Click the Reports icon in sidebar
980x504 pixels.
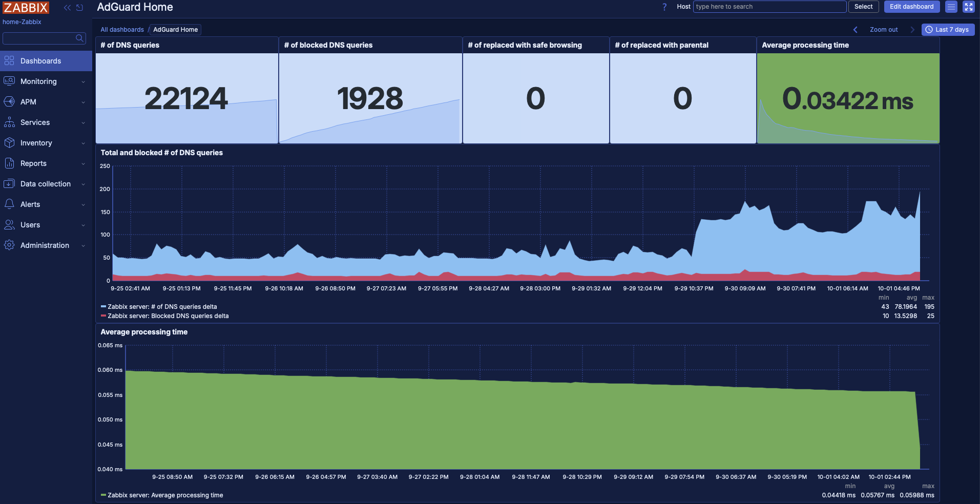pyautogui.click(x=9, y=163)
